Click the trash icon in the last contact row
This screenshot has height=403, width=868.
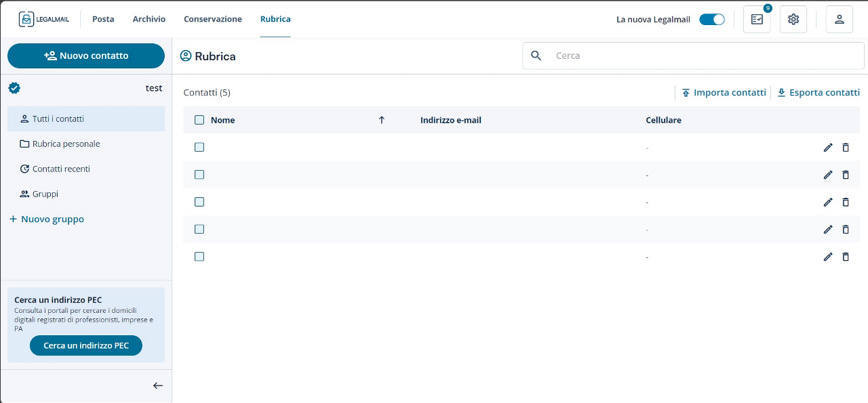tap(845, 257)
